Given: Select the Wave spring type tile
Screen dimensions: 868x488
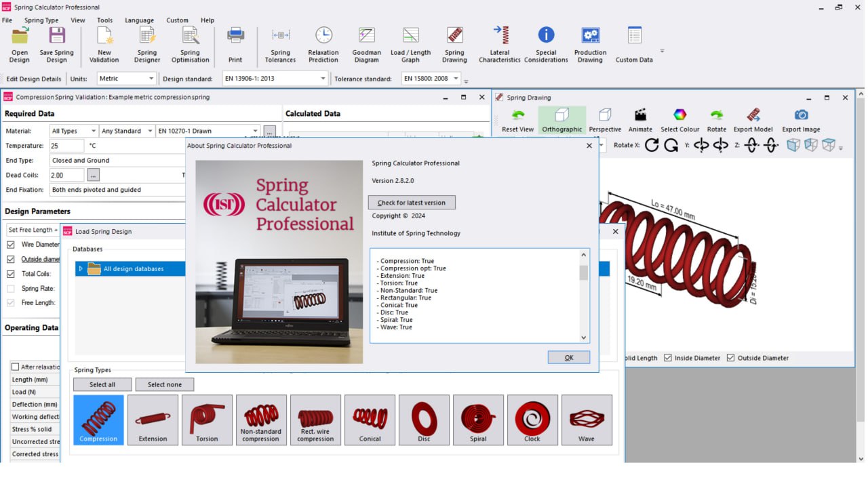Looking at the screenshot, I should coord(587,420).
